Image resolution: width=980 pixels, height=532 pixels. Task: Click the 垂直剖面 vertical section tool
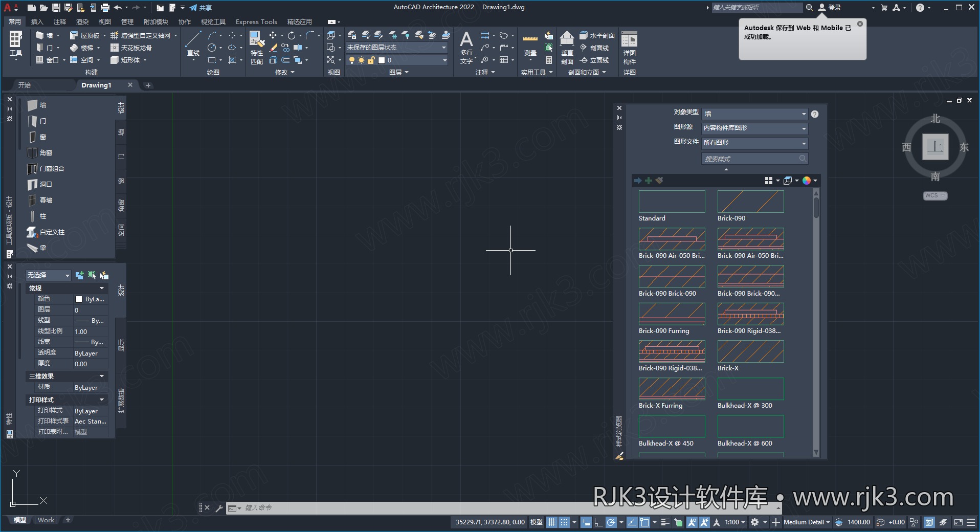[567, 47]
